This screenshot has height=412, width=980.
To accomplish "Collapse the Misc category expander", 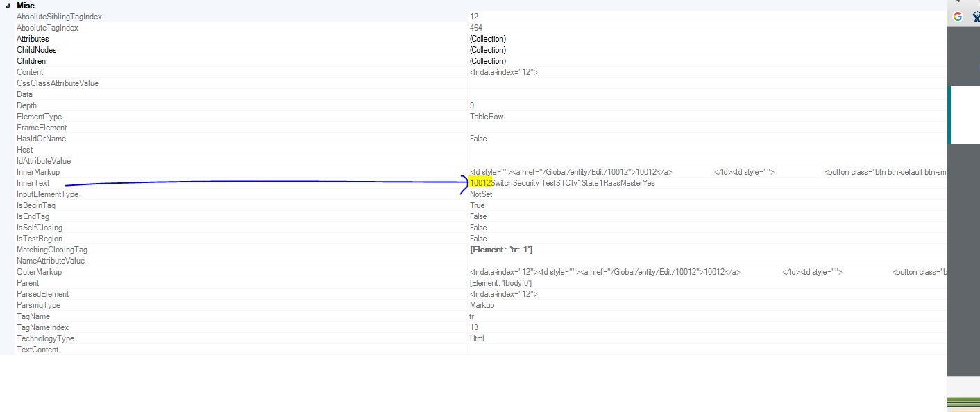I will click(x=8, y=6).
